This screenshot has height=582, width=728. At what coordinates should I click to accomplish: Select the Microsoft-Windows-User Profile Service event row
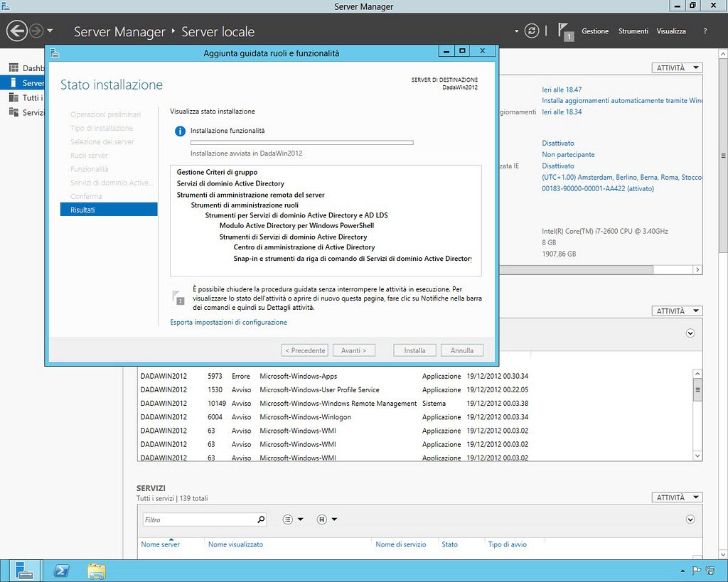pyautogui.click(x=334, y=390)
